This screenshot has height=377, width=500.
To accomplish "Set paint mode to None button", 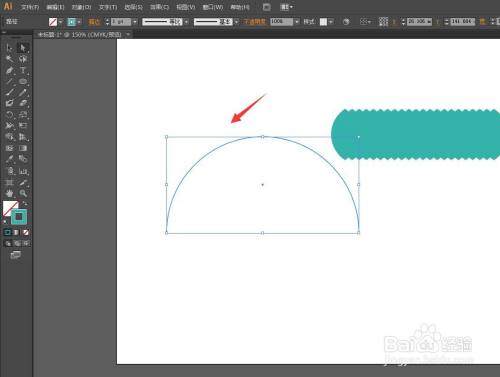I will (25, 232).
